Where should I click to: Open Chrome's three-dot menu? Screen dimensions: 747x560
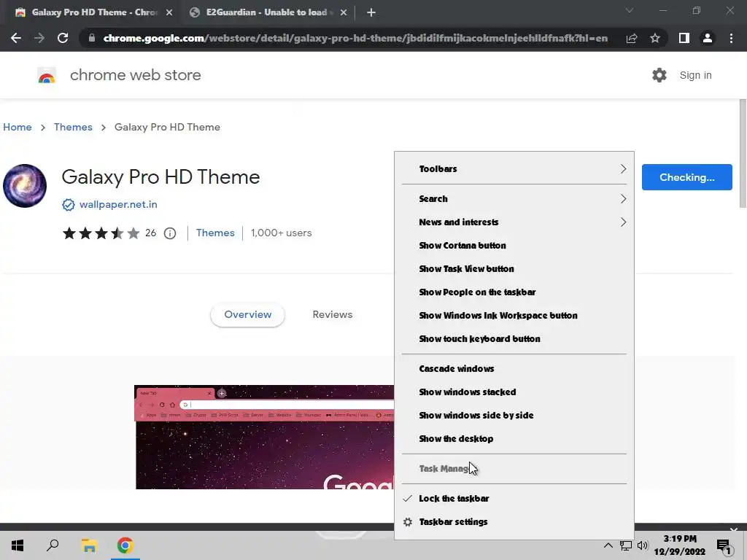point(731,38)
